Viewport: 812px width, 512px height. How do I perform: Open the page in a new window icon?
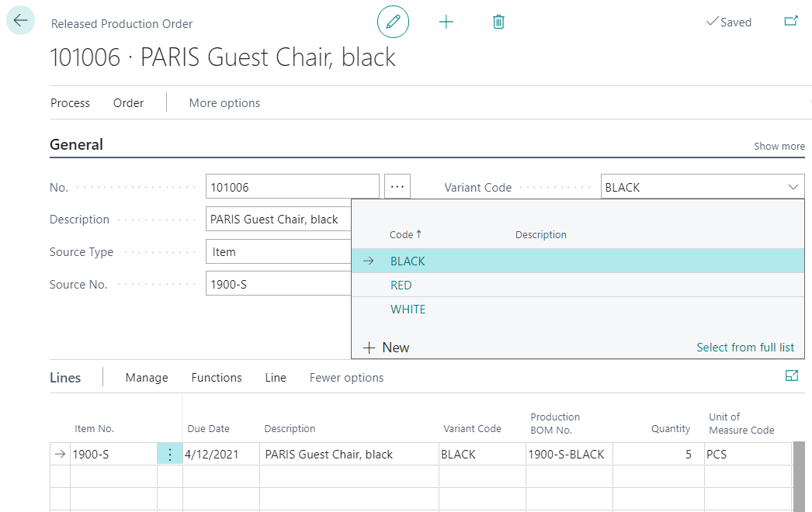click(x=791, y=22)
